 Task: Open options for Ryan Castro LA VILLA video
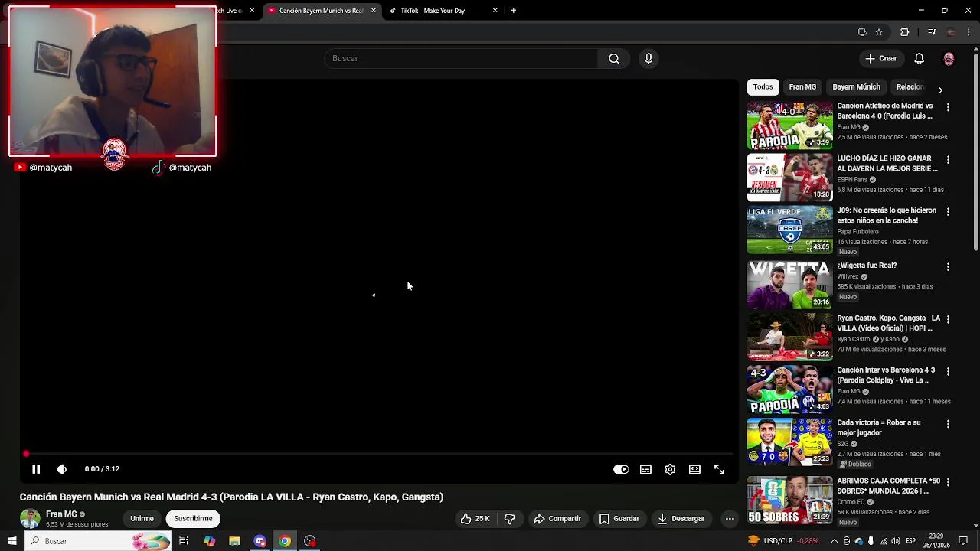point(948,319)
